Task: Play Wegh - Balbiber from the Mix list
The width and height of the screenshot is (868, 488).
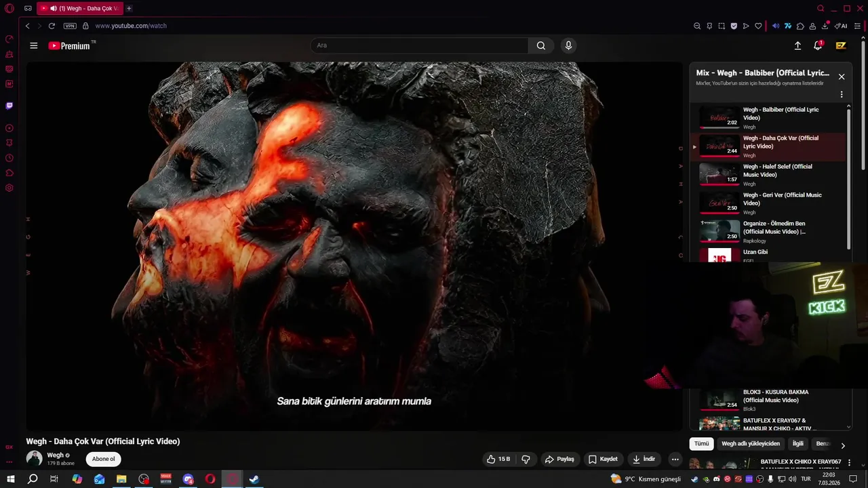Action: tap(768, 117)
